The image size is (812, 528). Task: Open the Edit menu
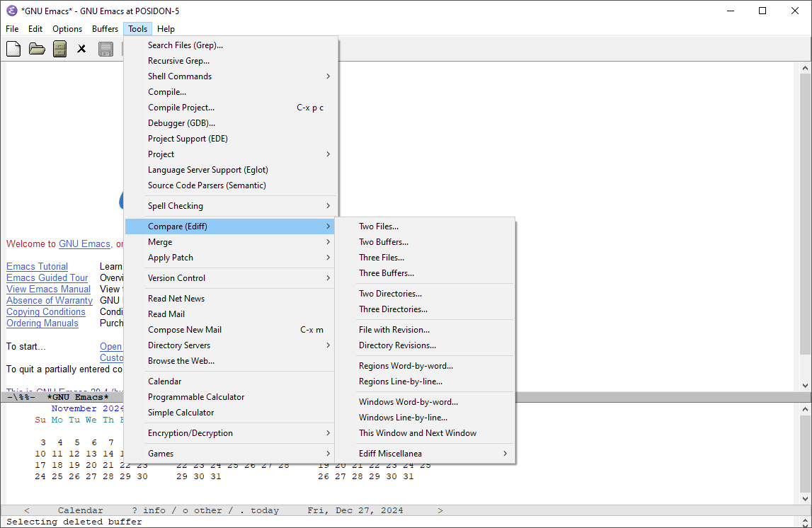click(35, 29)
